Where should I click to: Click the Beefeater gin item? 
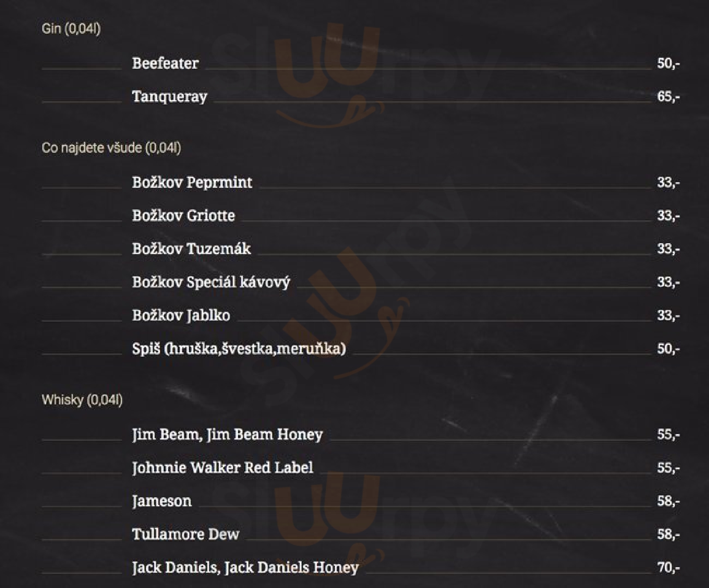tap(165, 63)
